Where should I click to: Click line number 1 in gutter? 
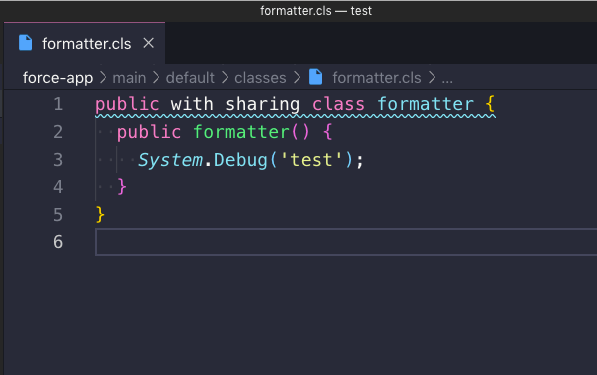pos(58,104)
